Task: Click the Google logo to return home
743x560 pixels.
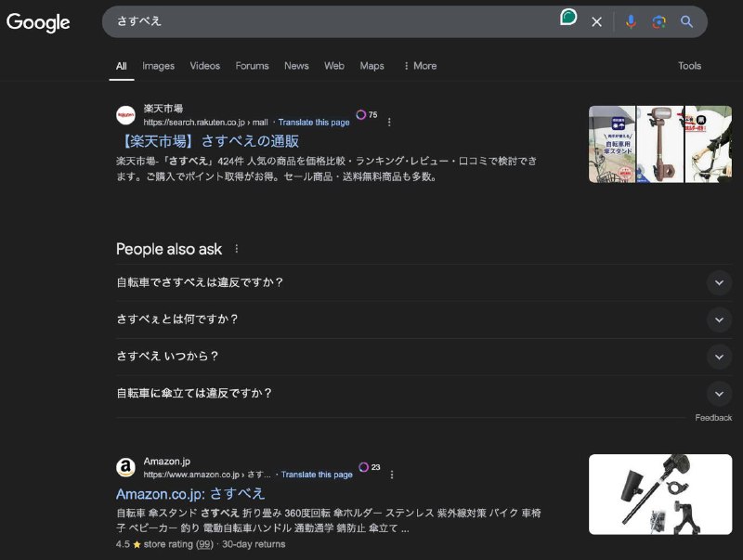Action: (38, 23)
